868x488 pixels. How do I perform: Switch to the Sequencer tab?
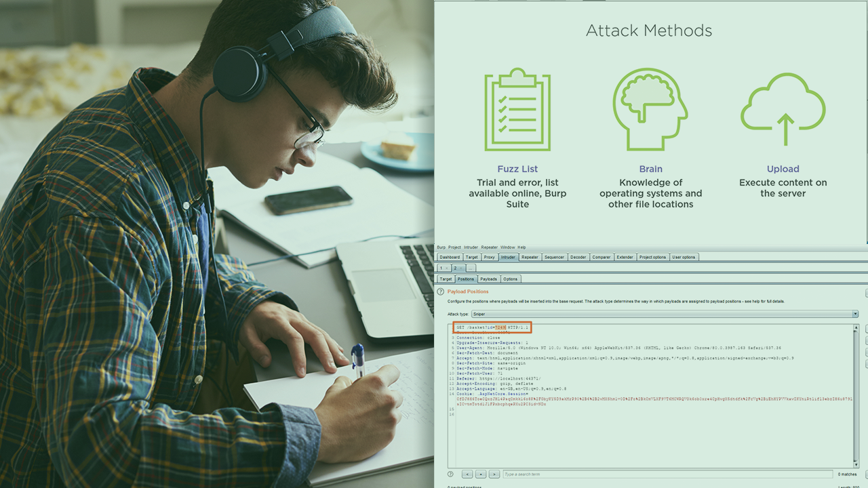pyautogui.click(x=554, y=257)
